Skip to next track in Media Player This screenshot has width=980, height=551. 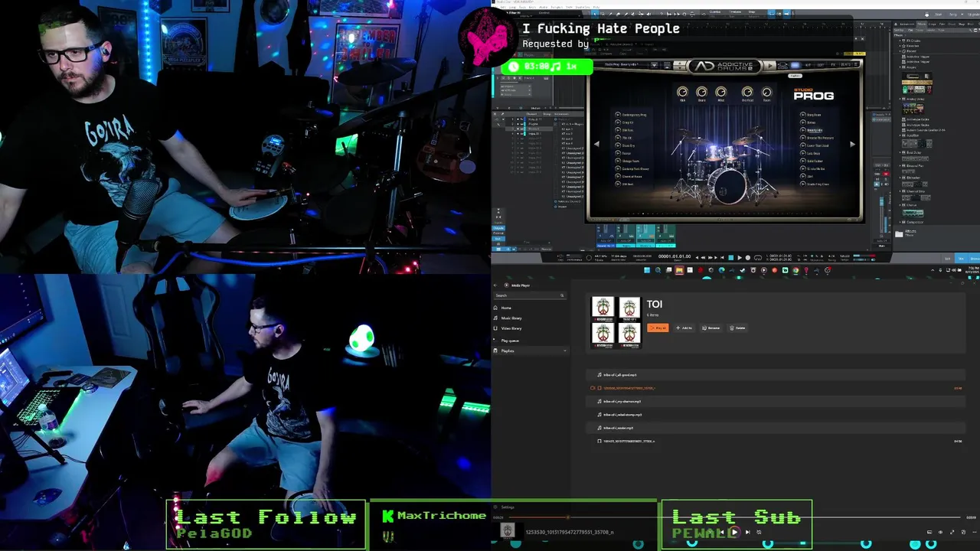point(748,532)
